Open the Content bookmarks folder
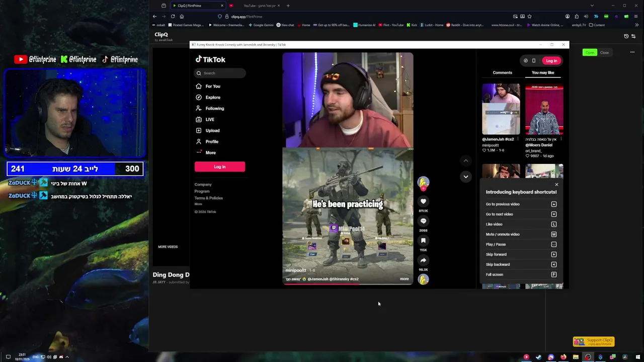The image size is (644, 362). pyautogui.click(x=597, y=25)
